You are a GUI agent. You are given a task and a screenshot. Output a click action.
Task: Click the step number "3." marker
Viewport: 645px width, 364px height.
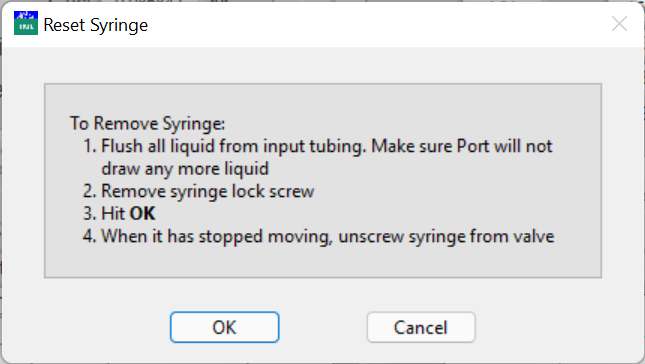(90, 214)
